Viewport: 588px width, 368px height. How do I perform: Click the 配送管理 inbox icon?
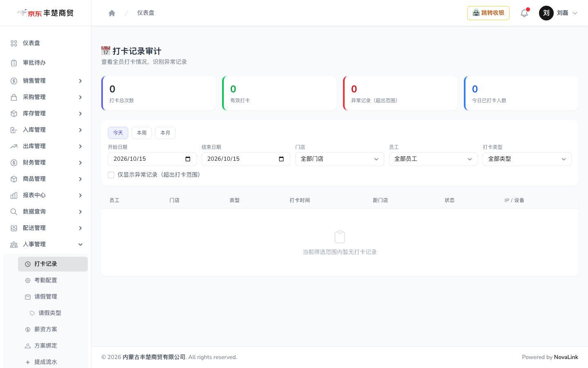14,228
